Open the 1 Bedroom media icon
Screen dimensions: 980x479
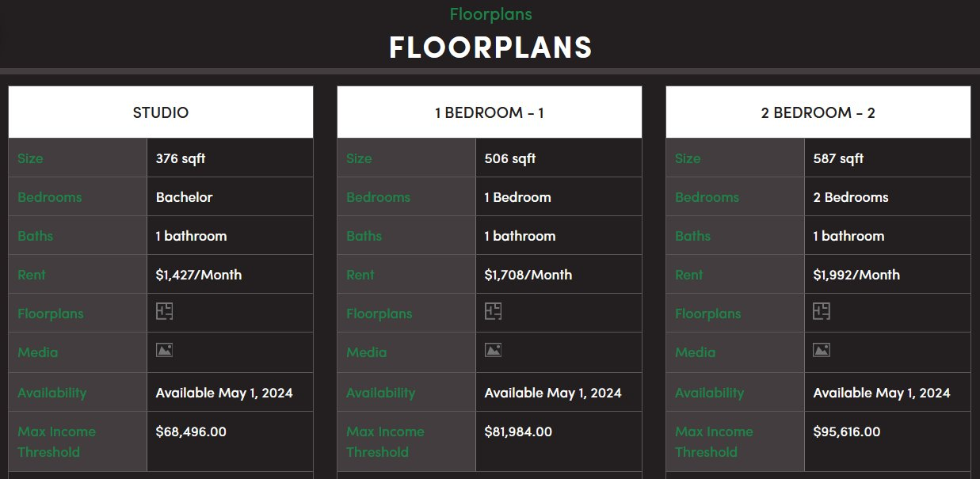493,350
